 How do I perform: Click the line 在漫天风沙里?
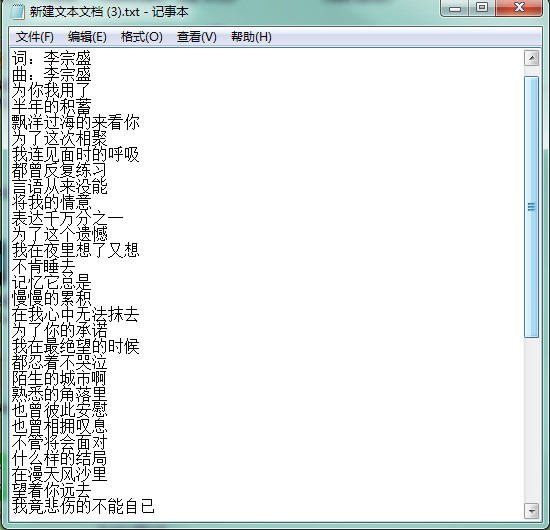[x=60, y=475]
